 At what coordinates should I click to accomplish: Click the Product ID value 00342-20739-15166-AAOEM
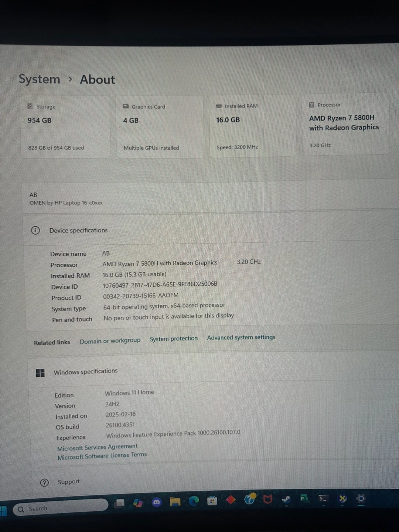click(141, 296)
